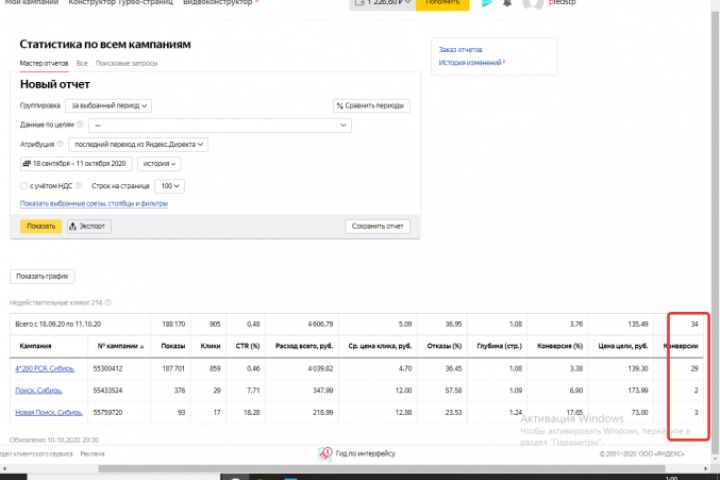Open the user avatar next to predstp
This screenshot has height=480, width=720.
533,3
